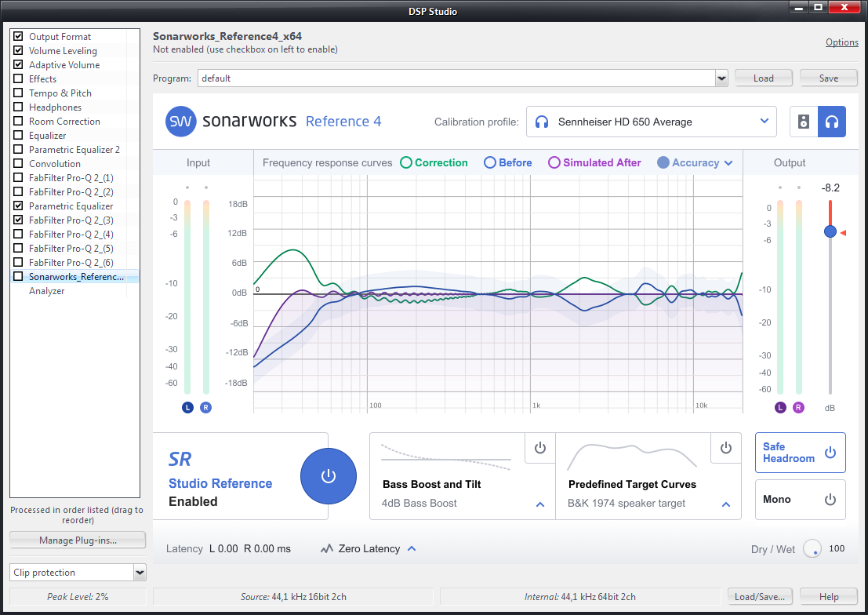Open the Program preset dropdown arrow
The height and width of the screenshot is (615, 868).
[721, 78]
